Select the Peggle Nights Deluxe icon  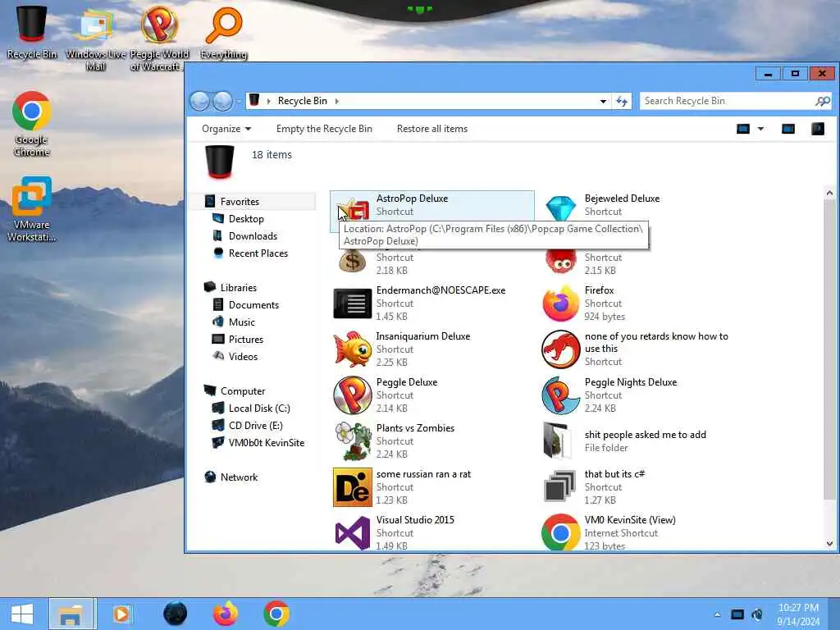coord(560,395)
